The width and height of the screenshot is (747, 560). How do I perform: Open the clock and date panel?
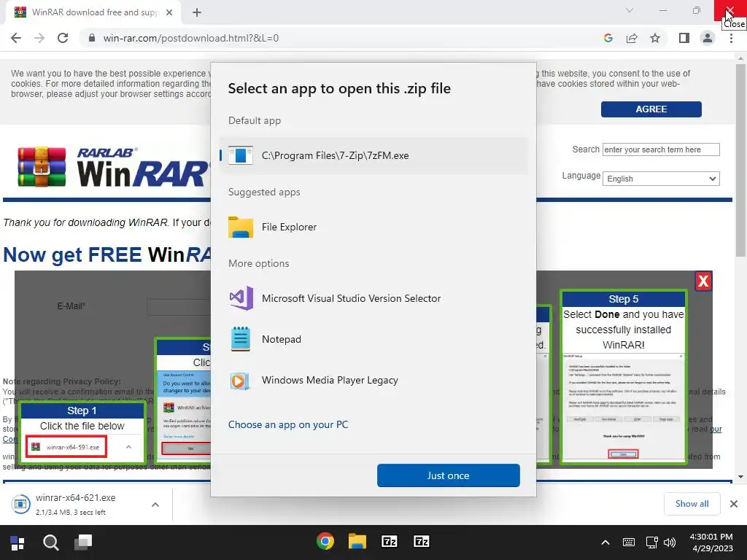click(712, 542)
